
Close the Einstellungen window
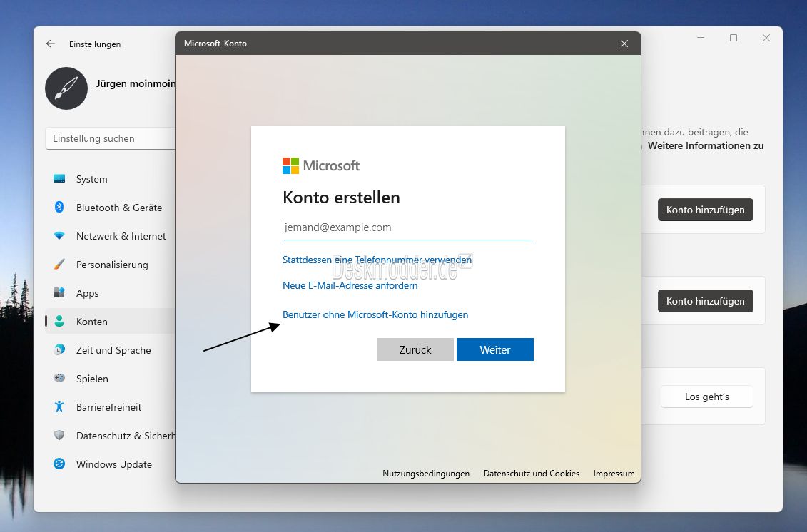coord(766,38)
